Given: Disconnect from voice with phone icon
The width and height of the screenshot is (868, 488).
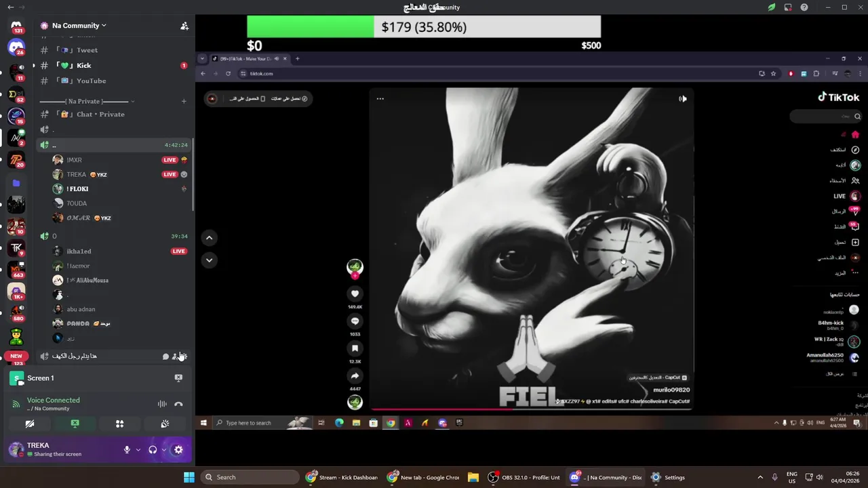Looking at the screenshot, I should [178, 404].
